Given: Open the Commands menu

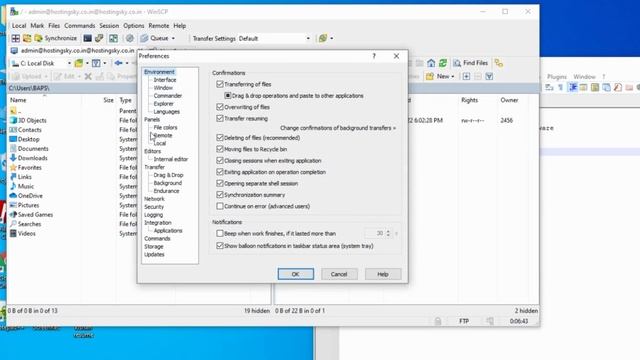Looking at the screenshot, I should (80, 26).
